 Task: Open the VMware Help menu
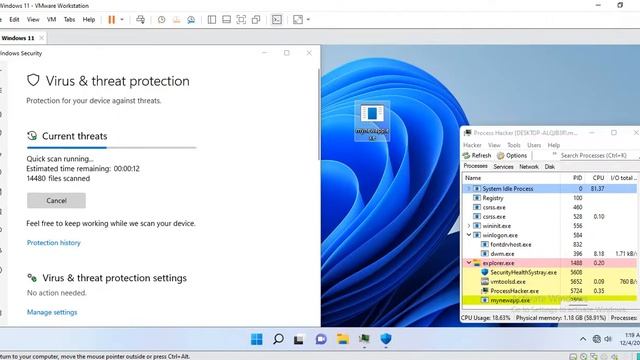89,20
